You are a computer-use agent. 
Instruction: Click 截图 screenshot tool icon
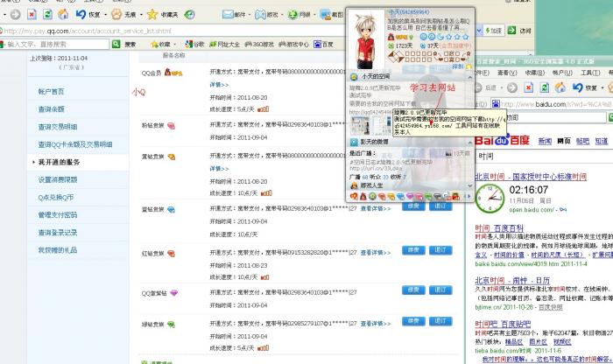click(x=325, y=15)
